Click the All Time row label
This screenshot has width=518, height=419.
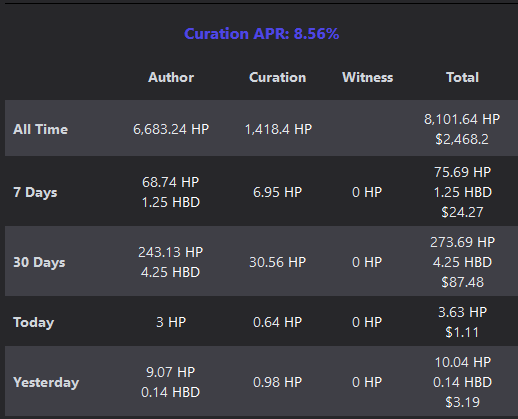(x=40, y=129)
